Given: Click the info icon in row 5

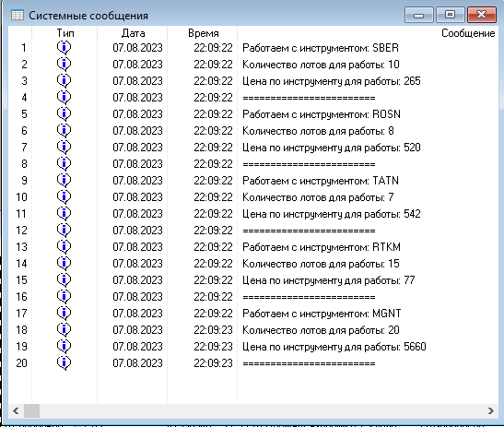Looking at the screenshot, I should click(64, 114).
